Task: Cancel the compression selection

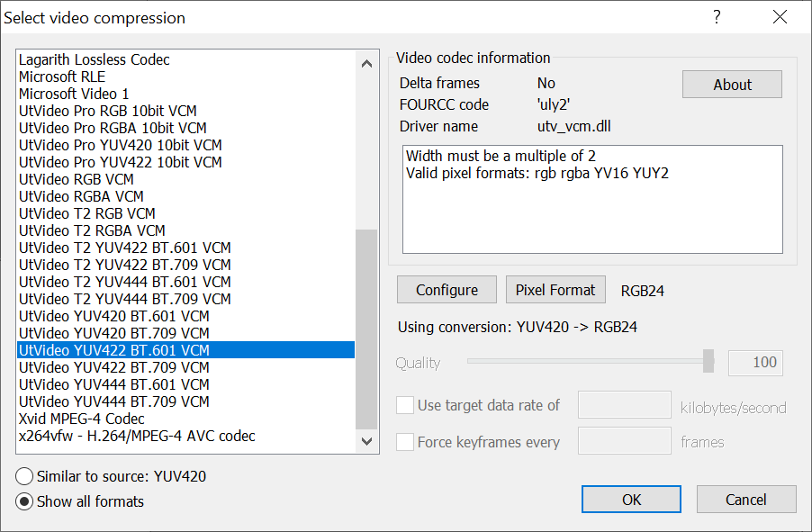Action: tap(746, 500)
